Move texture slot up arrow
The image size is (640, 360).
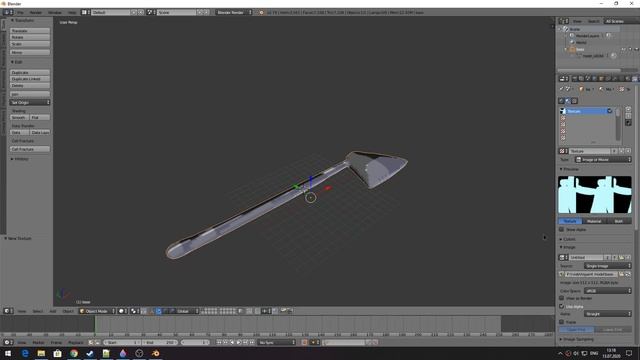pyautogui.click(x=628, y=109)
